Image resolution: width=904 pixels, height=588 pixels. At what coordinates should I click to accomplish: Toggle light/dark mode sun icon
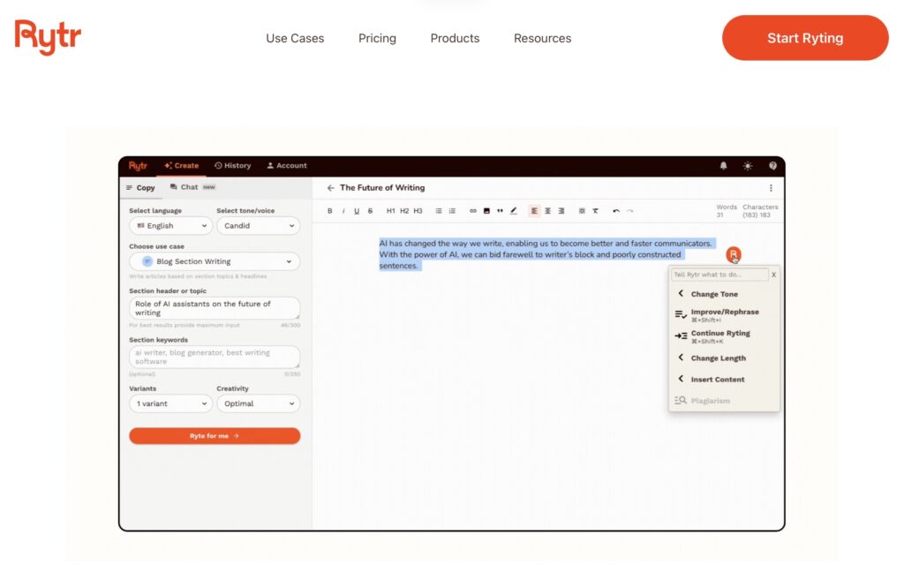click(748, 166)
